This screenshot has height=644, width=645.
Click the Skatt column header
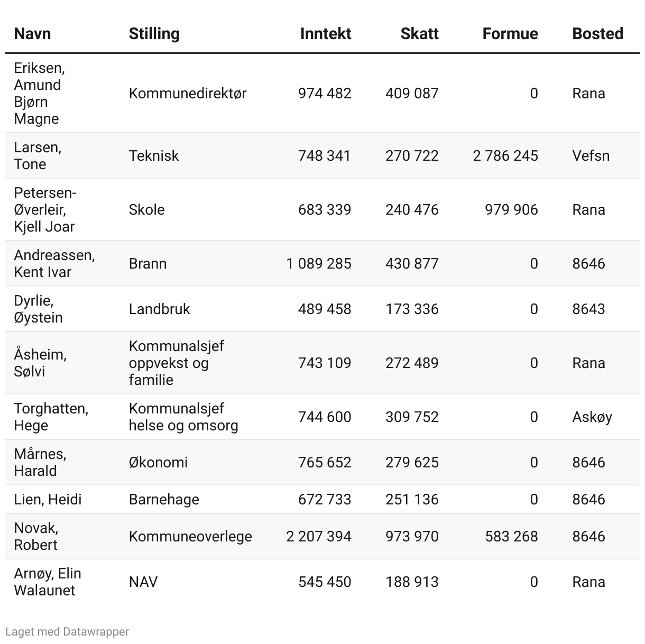point(419,34)
